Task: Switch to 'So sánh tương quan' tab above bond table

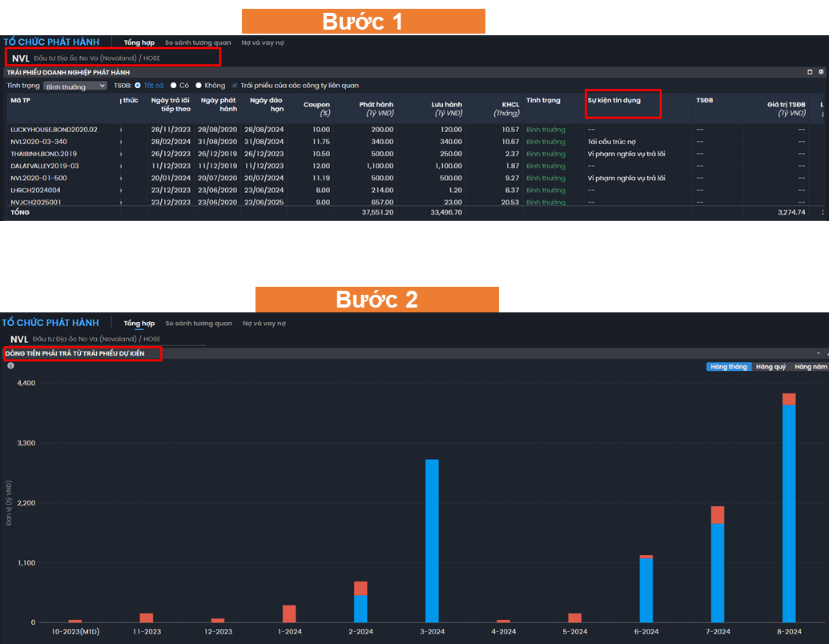Action: [198, 42]
